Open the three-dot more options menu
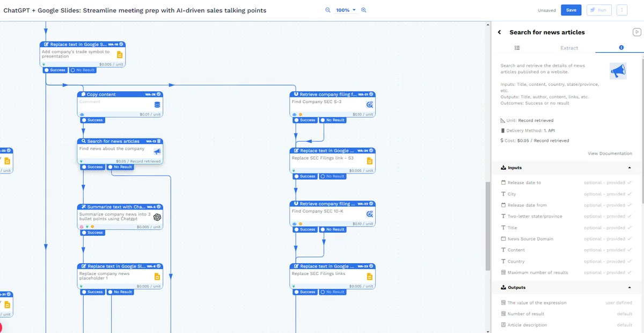 pos(621,10)
